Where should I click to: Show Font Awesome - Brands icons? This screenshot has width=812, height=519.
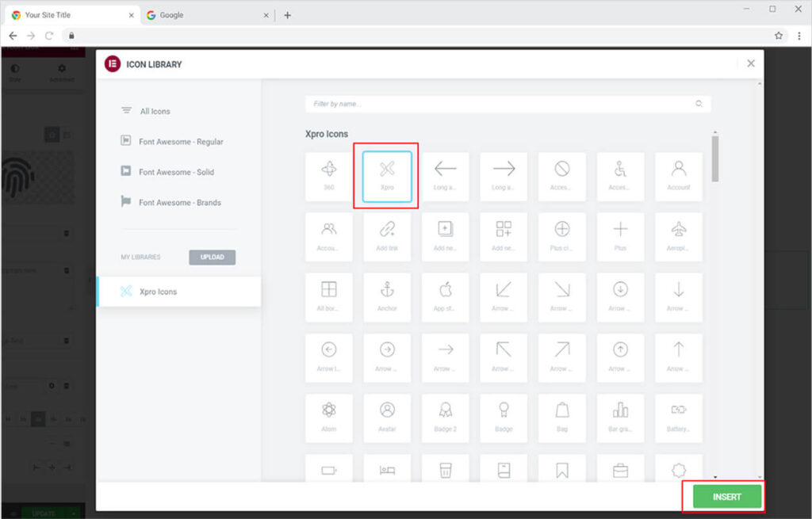[179, 203]
